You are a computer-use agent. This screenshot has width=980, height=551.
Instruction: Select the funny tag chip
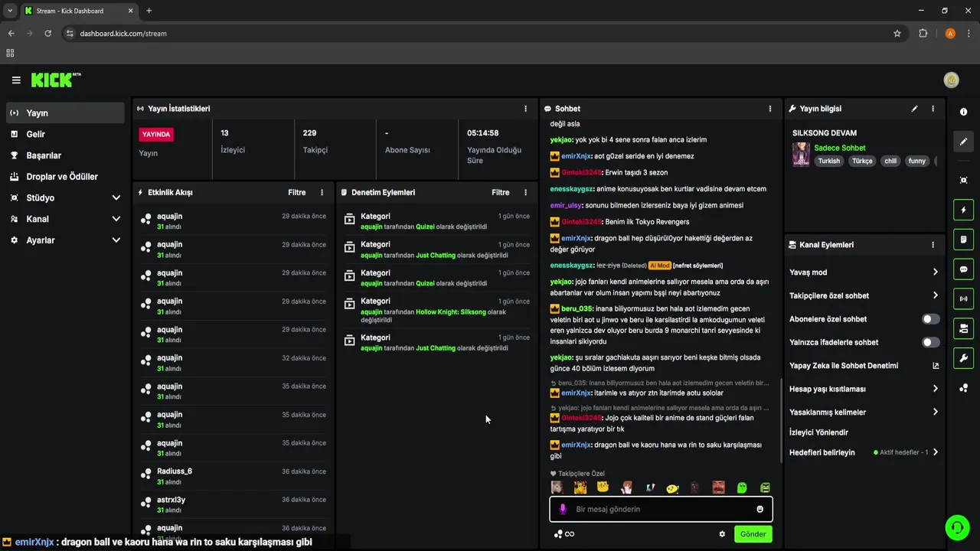tap(916, 161)
